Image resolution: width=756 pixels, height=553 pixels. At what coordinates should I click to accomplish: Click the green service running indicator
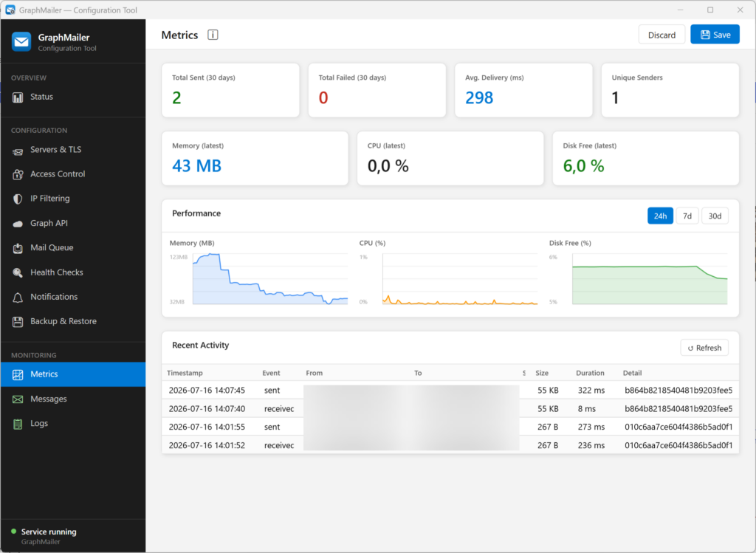click(13, 532)
